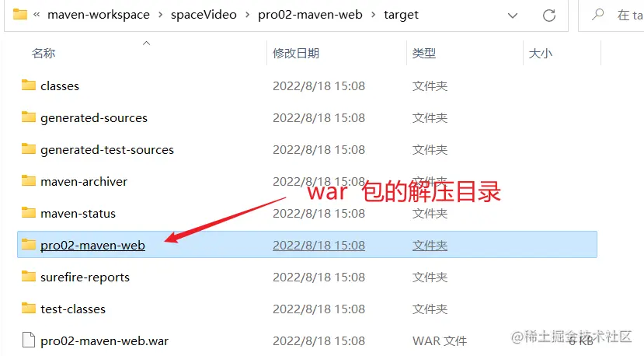Click the refresh icon in address bar
644x356 pixels.
tap(548, 16)
